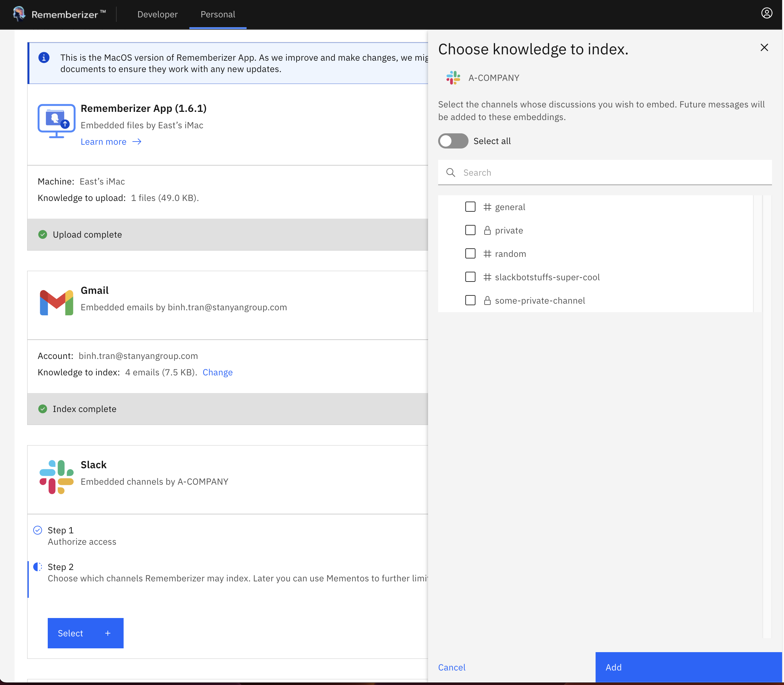Image resolution: width=784 pixels, height=685 pixels.
Task: Check the slackbotstuffs-super-cool channel checkbox
Action: (470, 277)
